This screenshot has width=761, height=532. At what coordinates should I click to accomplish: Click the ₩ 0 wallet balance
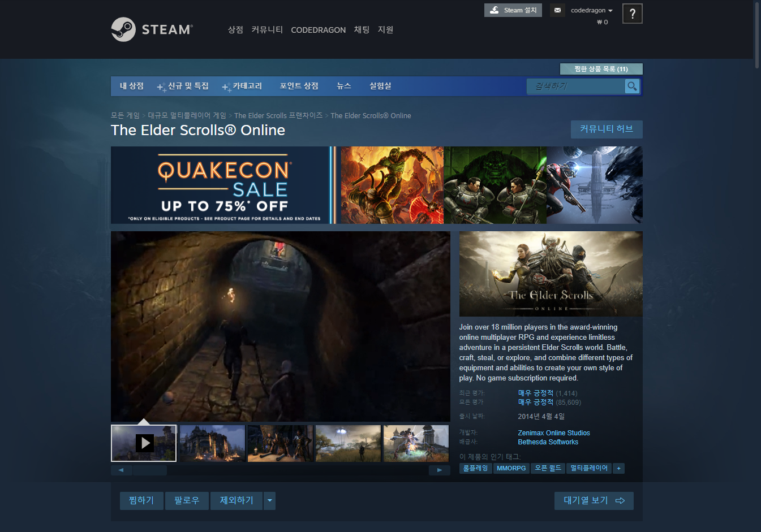pyautogui.click(x=603, y=22)
